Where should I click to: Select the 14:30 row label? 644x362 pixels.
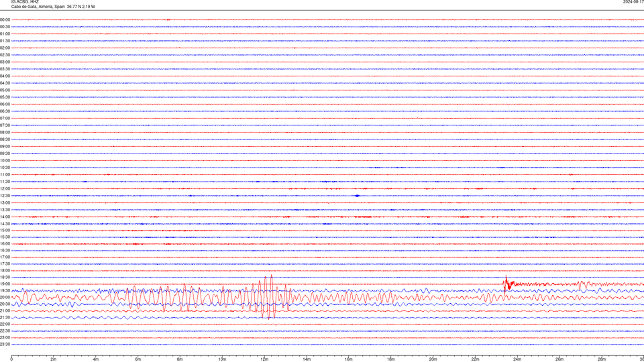point(5,224)
